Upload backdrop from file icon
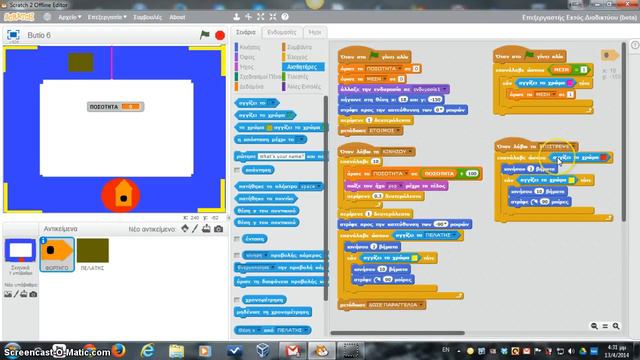Image resolution: width=640 pixels, height=360 pixels. click(x=24, y=294)
